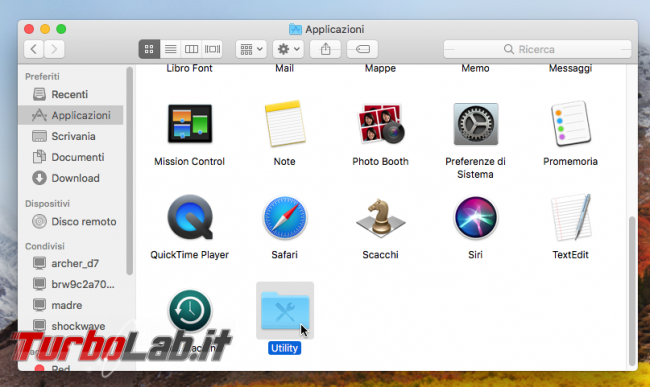650x387 pixels.
Task: Open Preferenze di Sistema
Action: click(475, 124)
